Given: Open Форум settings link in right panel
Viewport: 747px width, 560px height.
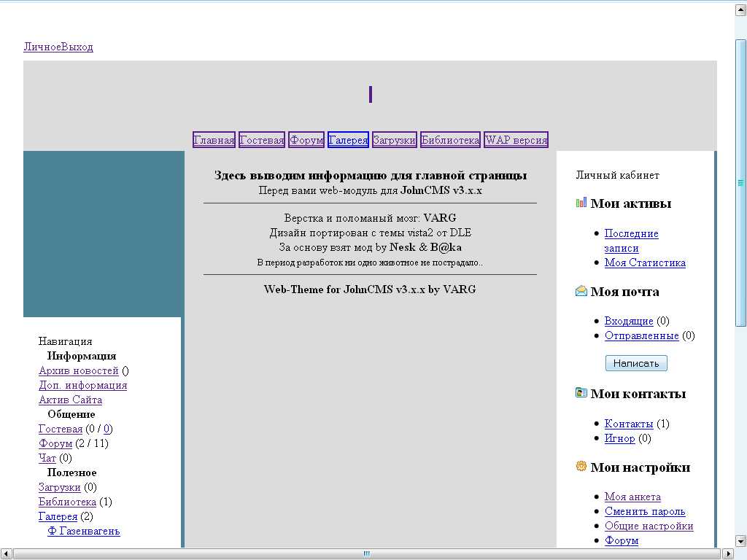Looking at the screenshot, I should point(622,540).
